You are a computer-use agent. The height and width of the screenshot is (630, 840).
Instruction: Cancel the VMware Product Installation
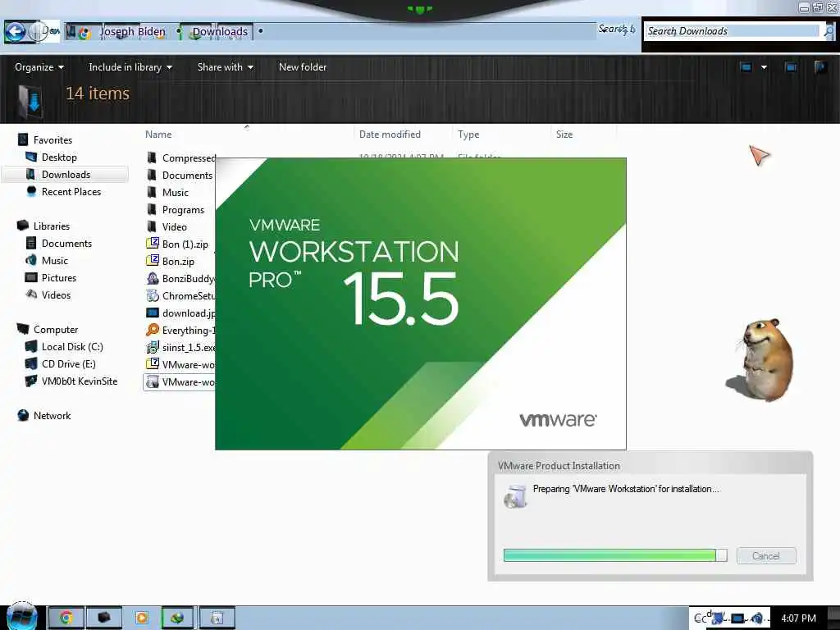[766, 555]
